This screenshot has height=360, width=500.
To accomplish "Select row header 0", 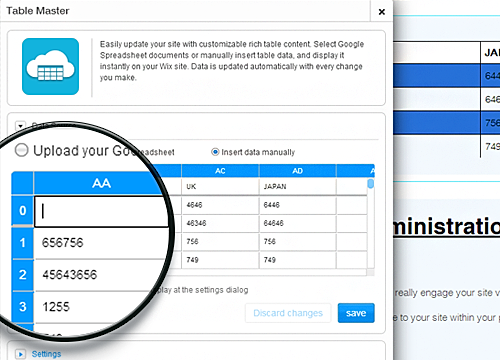I will pyautogui.click(x=22, y=210).
